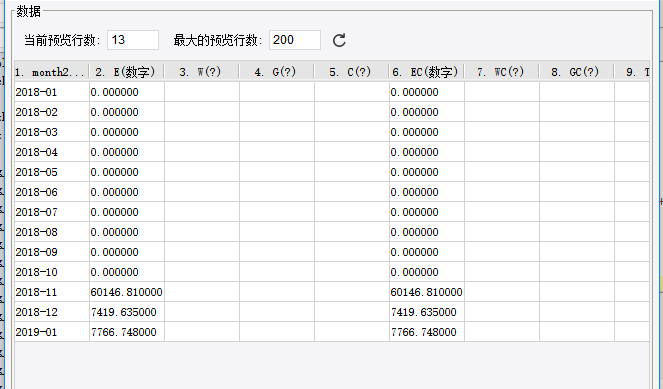Click the 2018-09 month cell
The image size is (663, 389).
[52, 252]
